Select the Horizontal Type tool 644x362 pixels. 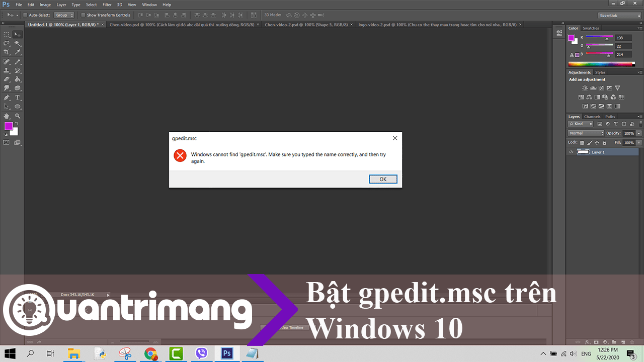pos(18,98)
